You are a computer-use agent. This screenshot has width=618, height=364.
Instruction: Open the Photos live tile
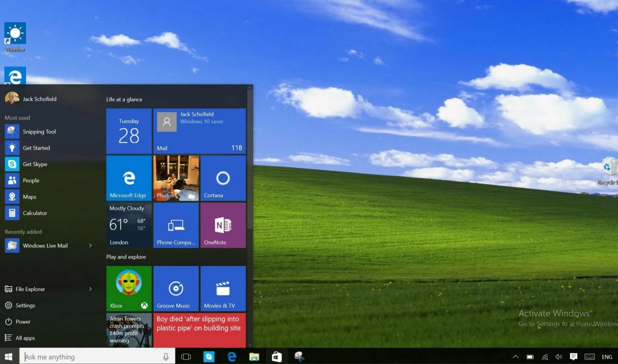(x=176, y=178)
